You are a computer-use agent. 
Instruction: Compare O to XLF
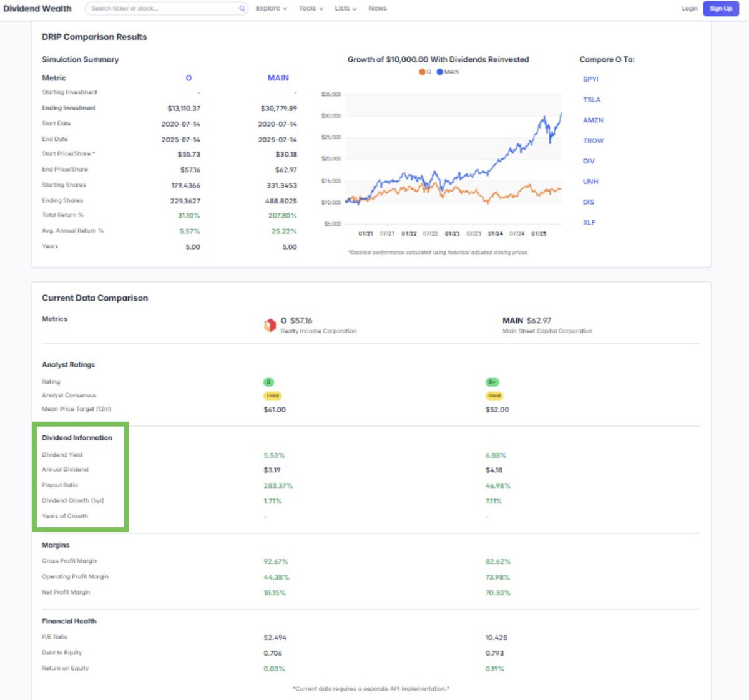[x=589, y=223]
